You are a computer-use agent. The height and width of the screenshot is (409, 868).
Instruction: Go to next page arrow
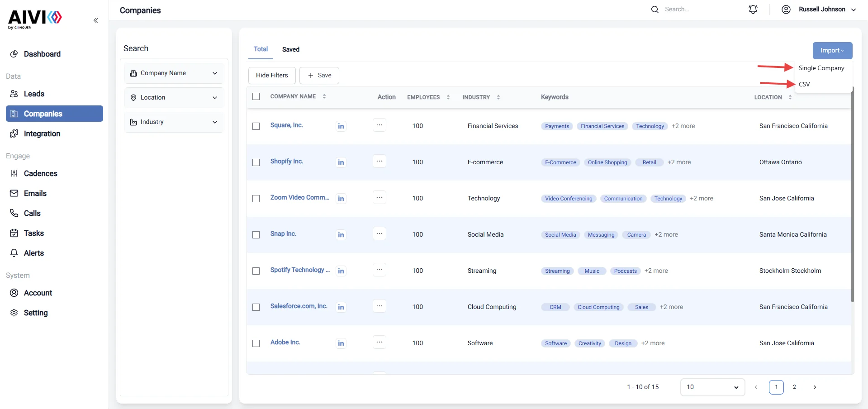[815, 387]
